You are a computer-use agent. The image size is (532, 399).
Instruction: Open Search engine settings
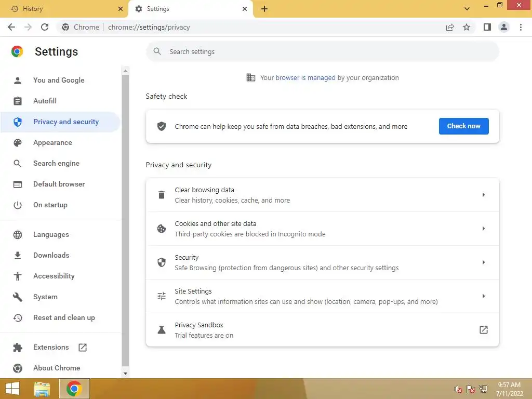click(x=60, y=163)
